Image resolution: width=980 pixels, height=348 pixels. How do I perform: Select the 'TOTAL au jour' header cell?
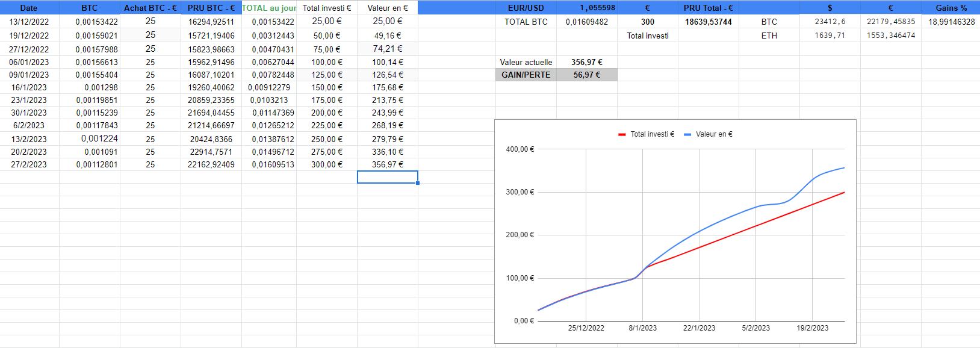(269, 8)
